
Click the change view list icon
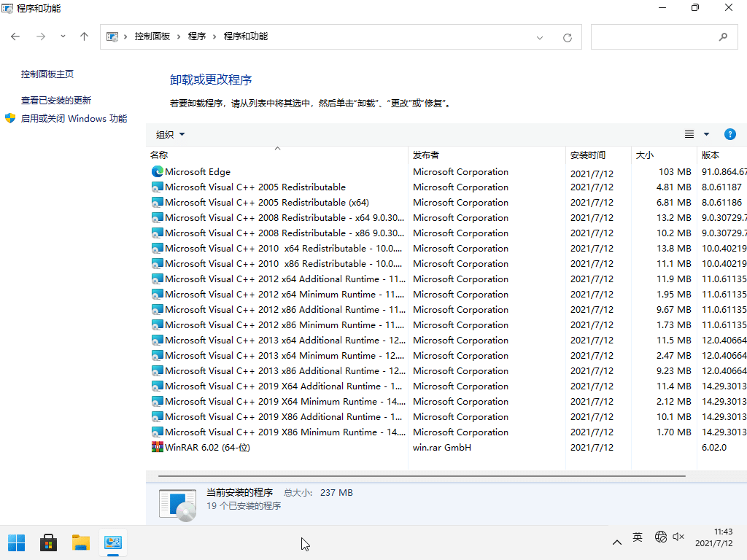coord(689,134)
